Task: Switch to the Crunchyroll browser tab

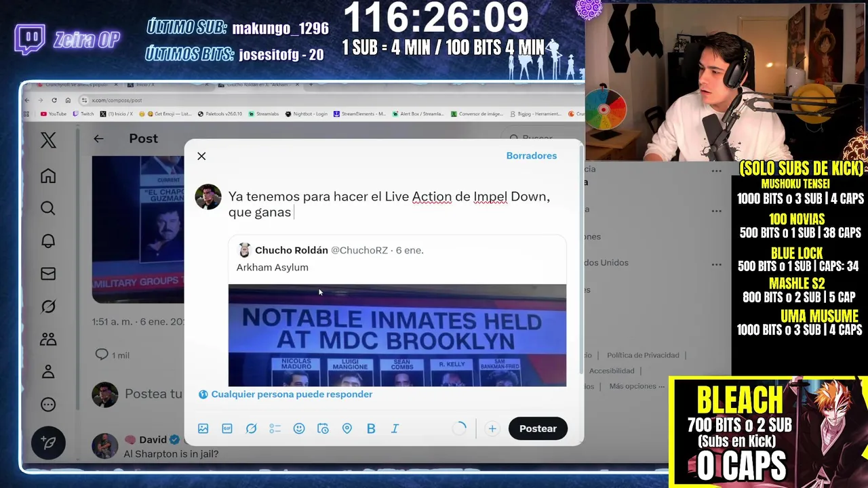Action: click(76, 85)
